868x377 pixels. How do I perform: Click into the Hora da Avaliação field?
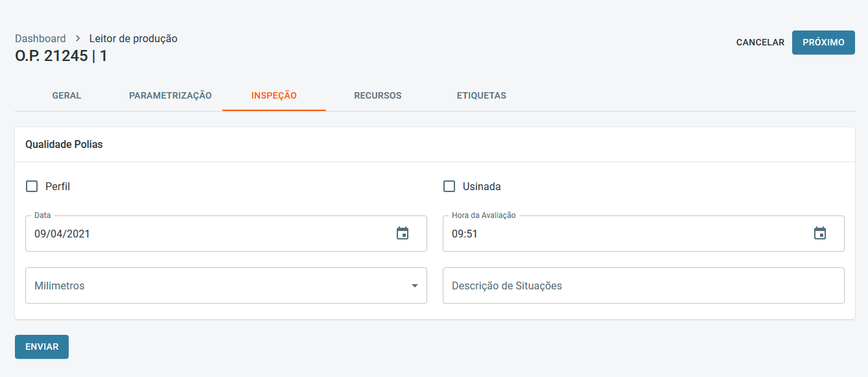coord(622,234)
